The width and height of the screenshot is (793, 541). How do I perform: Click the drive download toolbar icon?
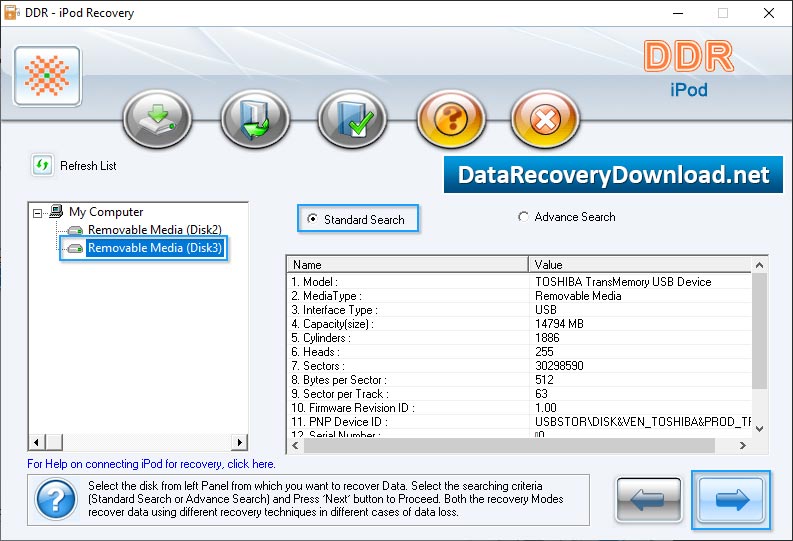(x=158, y=119)
